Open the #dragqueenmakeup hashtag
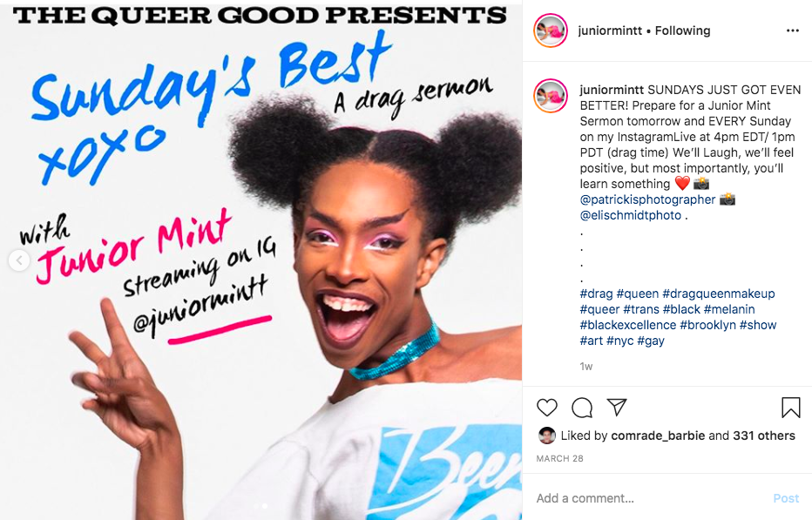The height and width of the screenshot is (520, 812). [x=718, y=294]
